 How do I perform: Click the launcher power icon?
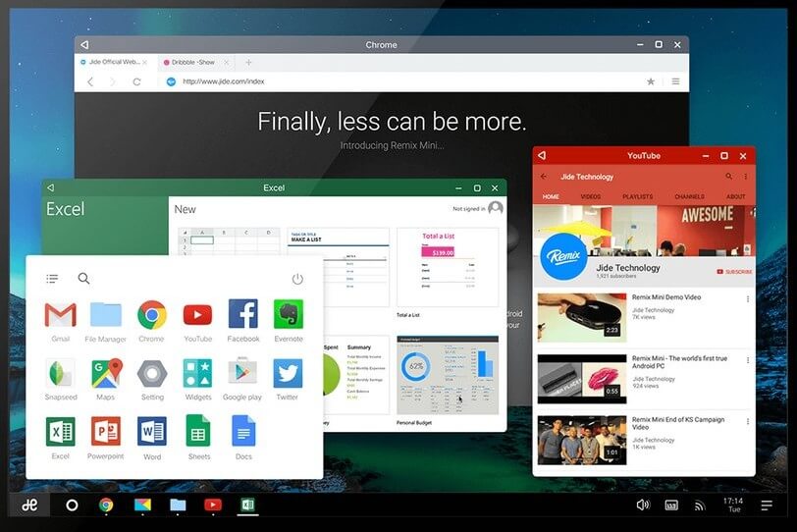[297, 279]
